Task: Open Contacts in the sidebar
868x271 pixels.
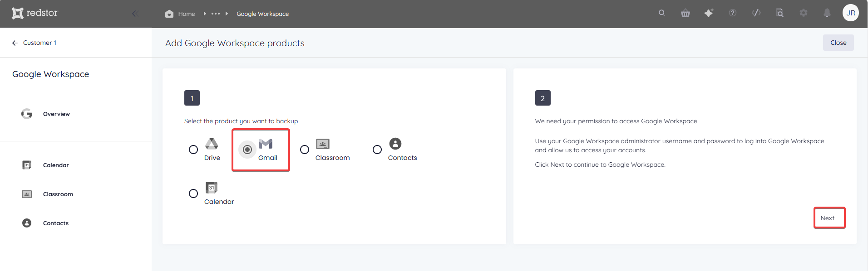Action: (56, 223)
